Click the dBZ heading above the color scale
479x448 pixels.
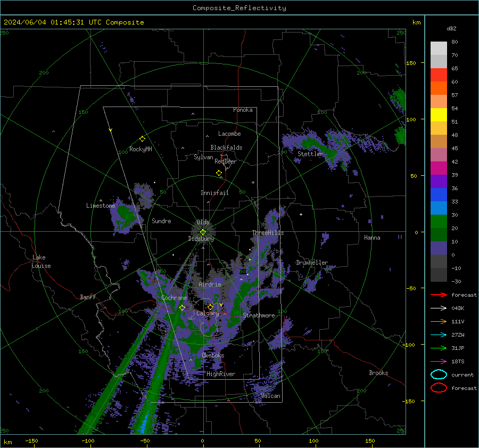pyautogui.click(x=451, y=28)
